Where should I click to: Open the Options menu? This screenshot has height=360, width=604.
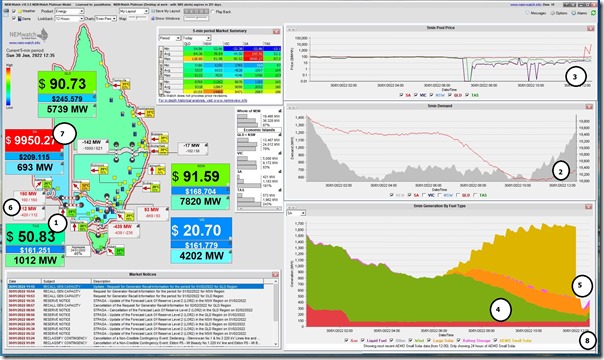559,13
